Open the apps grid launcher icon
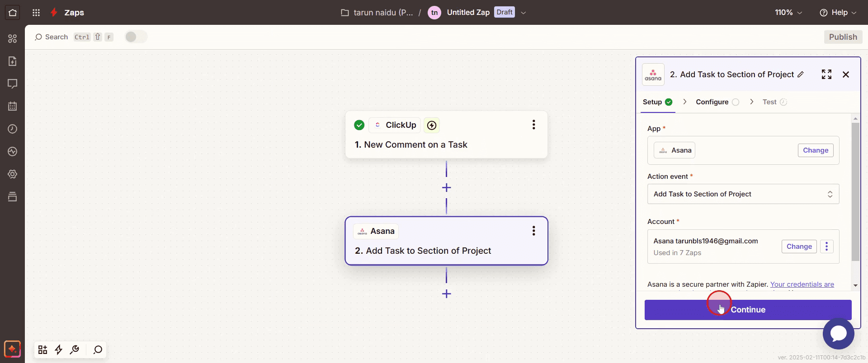Viewport: 868px width, 363px height. click(x=36, y=13)
